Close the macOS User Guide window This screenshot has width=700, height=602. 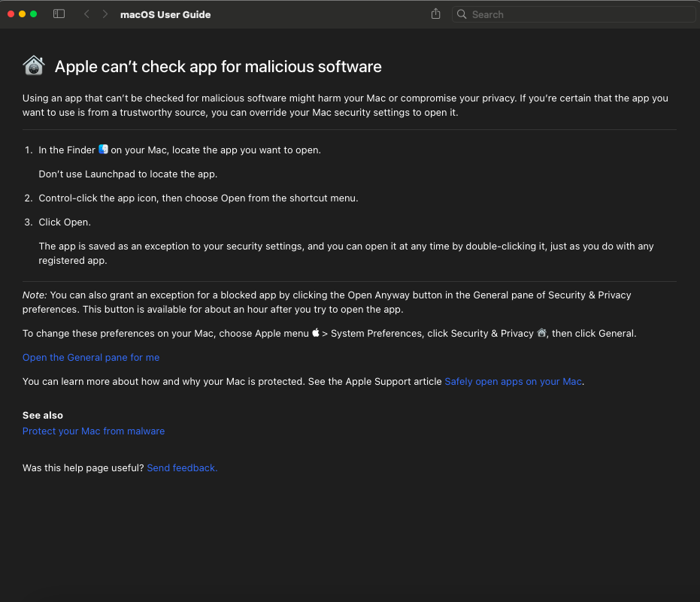pos(11,14)
